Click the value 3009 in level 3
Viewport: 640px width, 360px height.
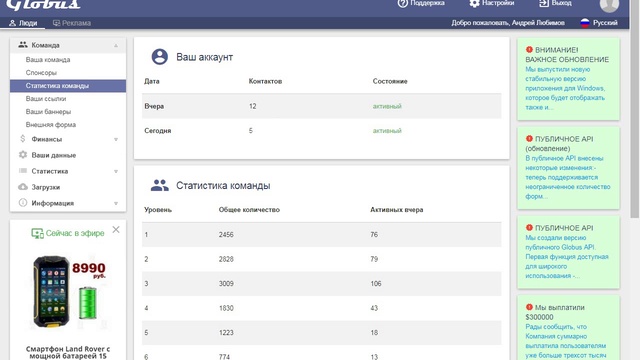coord(226,284)
